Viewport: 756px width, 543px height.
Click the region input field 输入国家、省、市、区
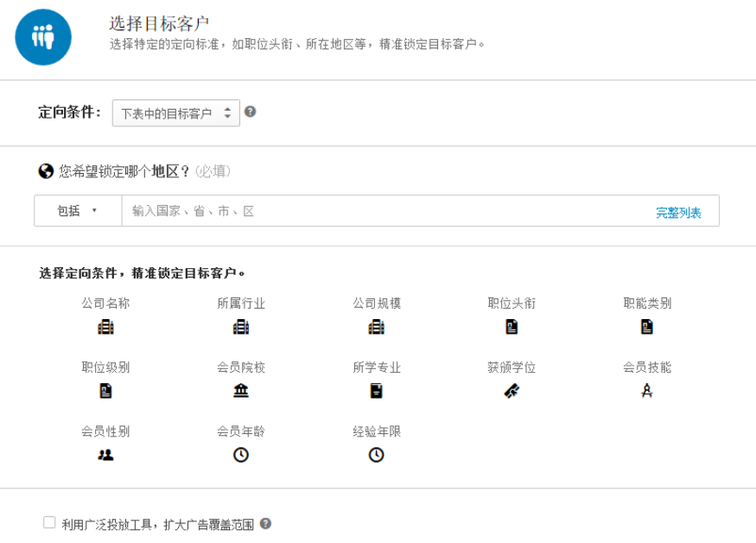point(380,211)
